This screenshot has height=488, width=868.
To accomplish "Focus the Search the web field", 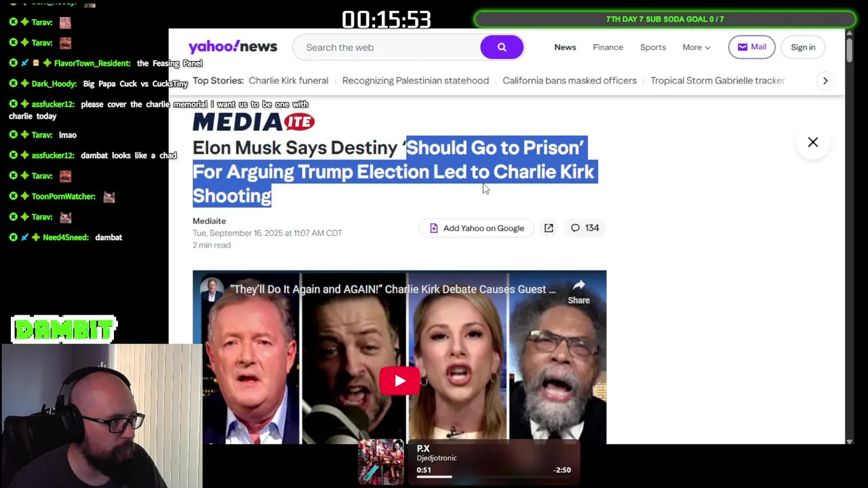I will pos(388,47).
